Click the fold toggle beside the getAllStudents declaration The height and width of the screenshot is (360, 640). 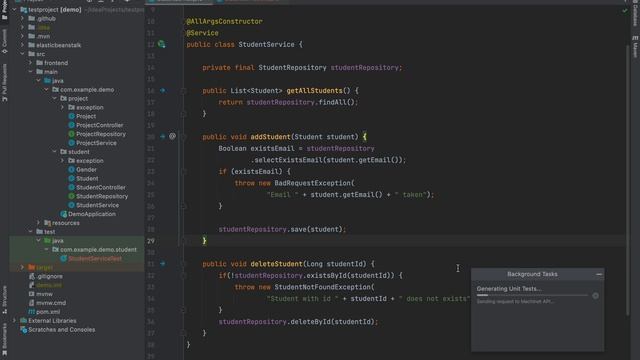click(184, 91)
